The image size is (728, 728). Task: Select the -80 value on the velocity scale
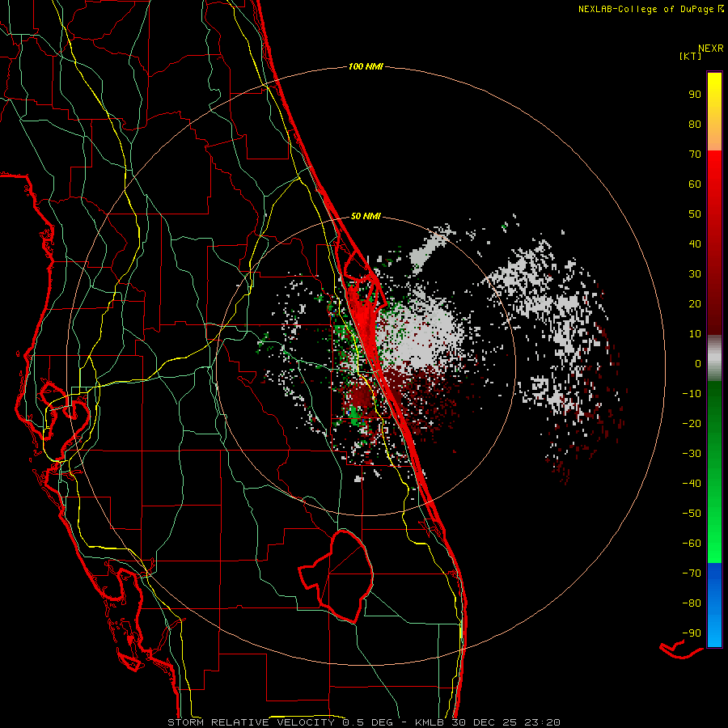coord(692,603)
